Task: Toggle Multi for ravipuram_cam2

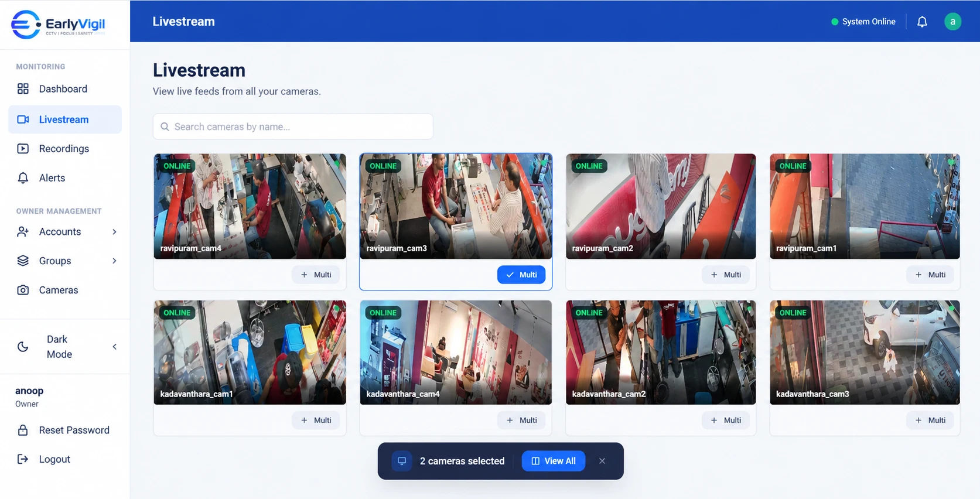Action: pyautogui.click(x=726, y=275)
